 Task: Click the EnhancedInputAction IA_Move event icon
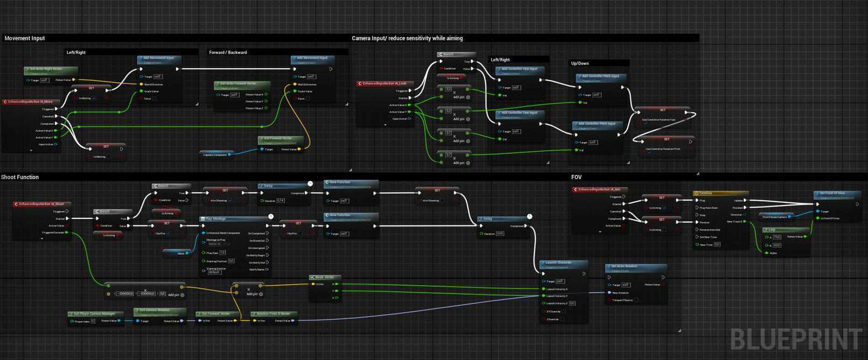point(5,102)
